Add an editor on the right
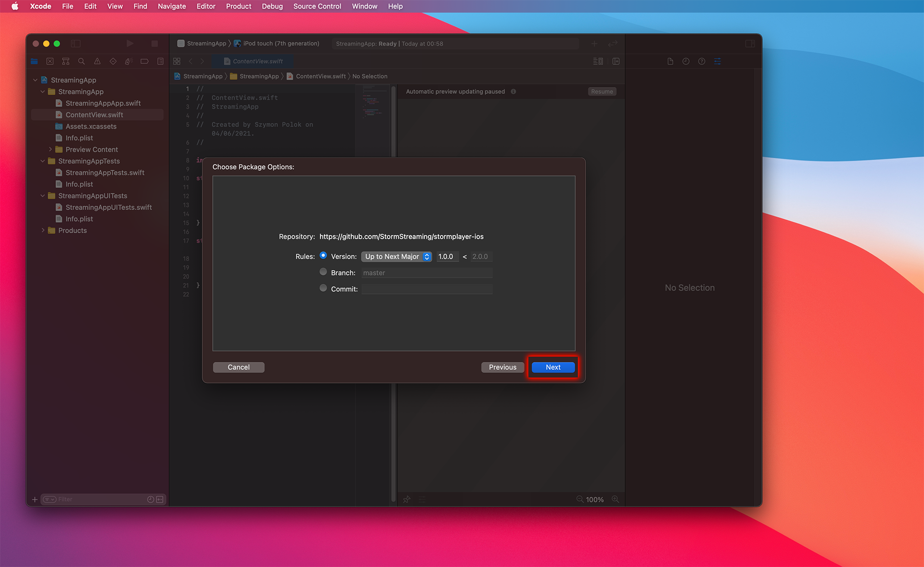Image resolution: width=924 pixels, height=567 pixels. pyautogui.click(x=616, y=61)
